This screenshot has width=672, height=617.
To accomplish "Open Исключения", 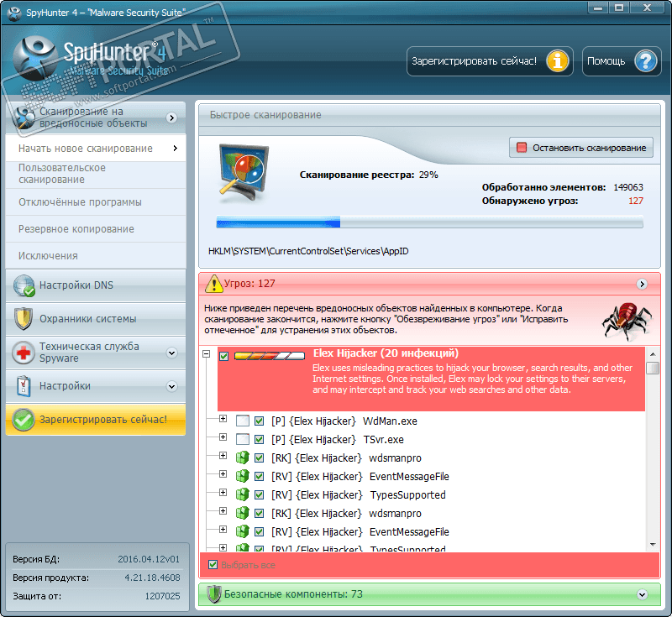I will coord(96,256).
